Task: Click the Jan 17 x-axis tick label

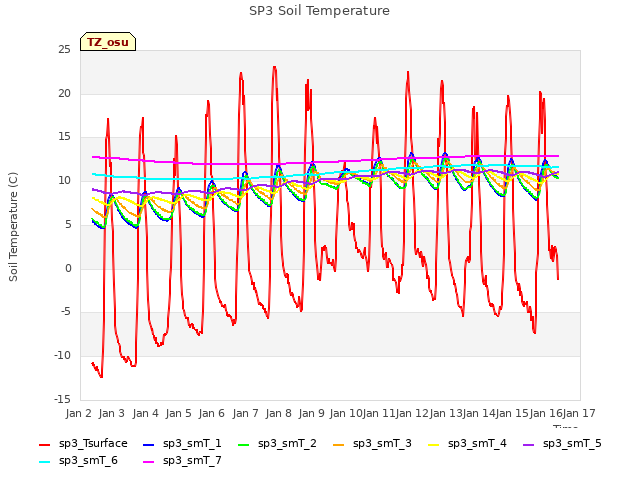Action: (579, 413)
